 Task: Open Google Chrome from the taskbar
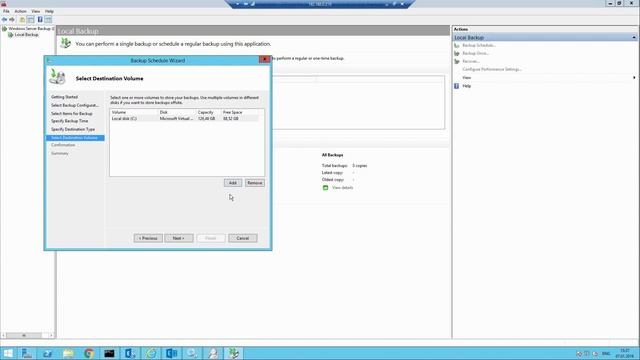tap(89, 353)
